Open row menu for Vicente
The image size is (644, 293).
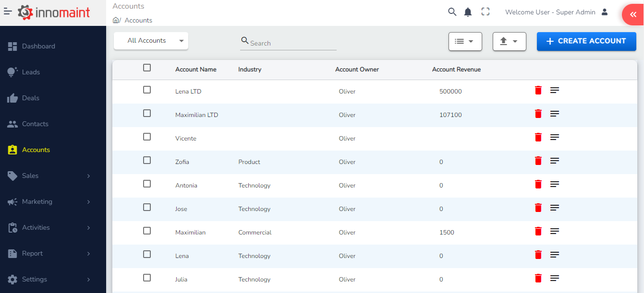pyautogui.click(x=555, y=137)
